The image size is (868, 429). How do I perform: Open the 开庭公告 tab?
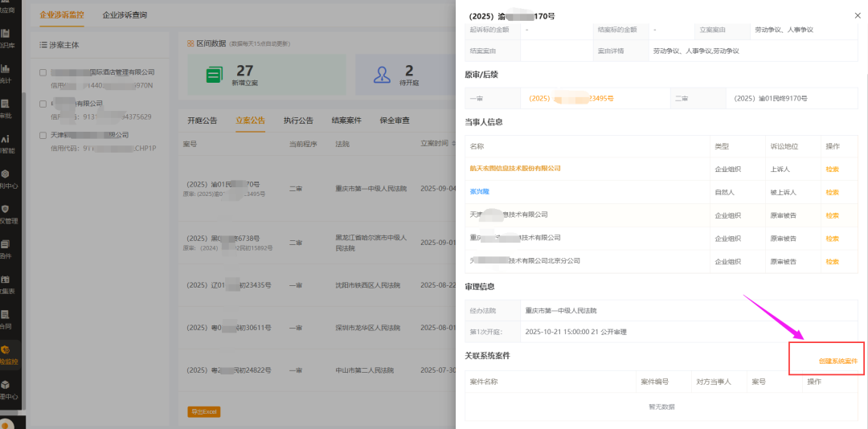coord(202,121)
